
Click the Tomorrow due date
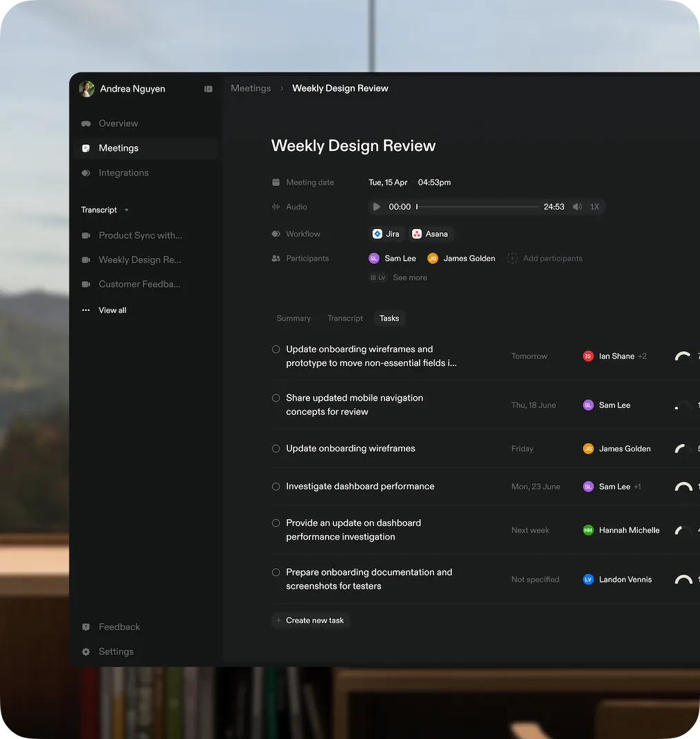(529, 356)
